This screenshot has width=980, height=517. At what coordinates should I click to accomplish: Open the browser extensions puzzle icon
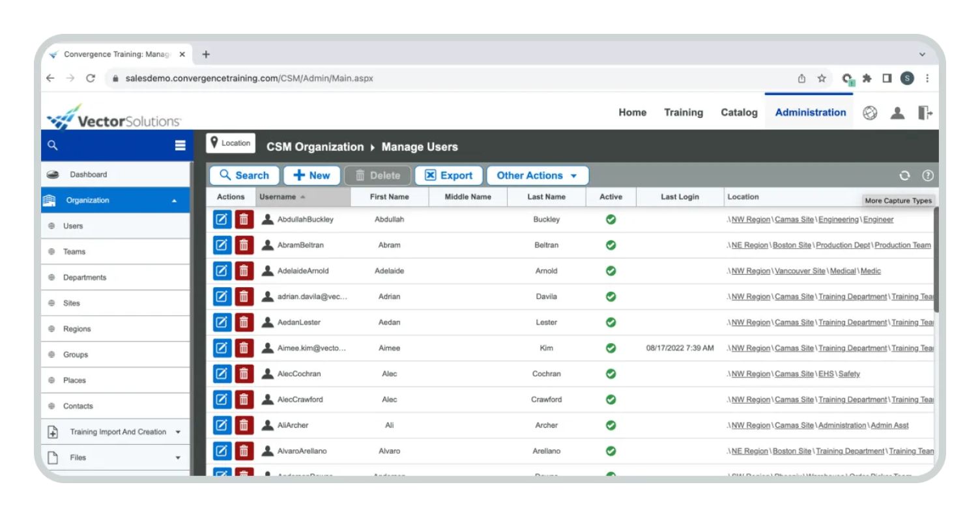pyautogui.click(x=867, y=78)
